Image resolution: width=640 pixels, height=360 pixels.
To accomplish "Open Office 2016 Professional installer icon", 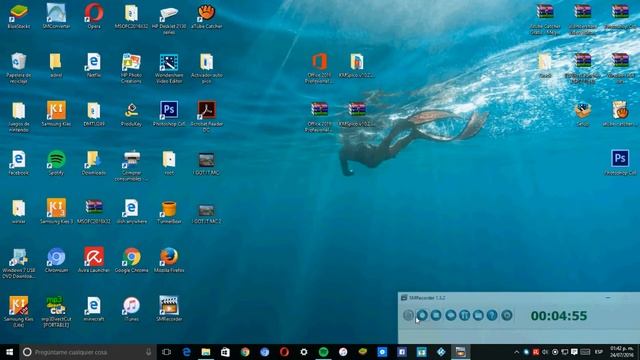I will [319, 68].
